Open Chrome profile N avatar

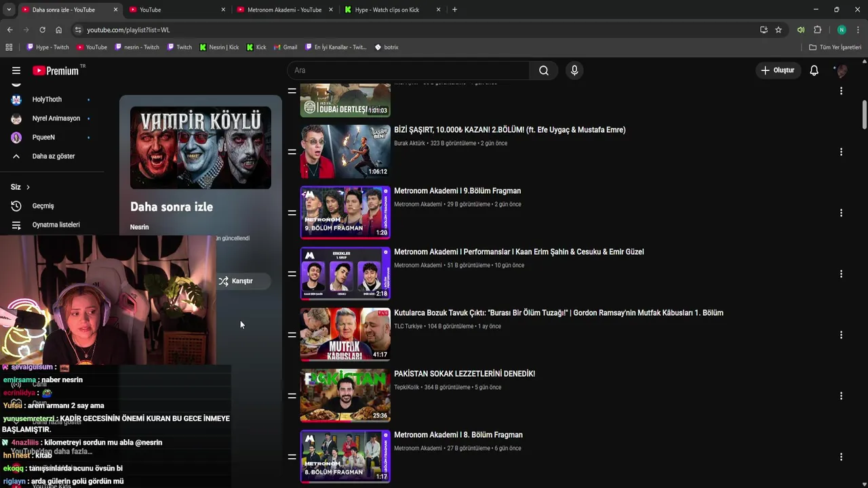click(x=842, y=30)
